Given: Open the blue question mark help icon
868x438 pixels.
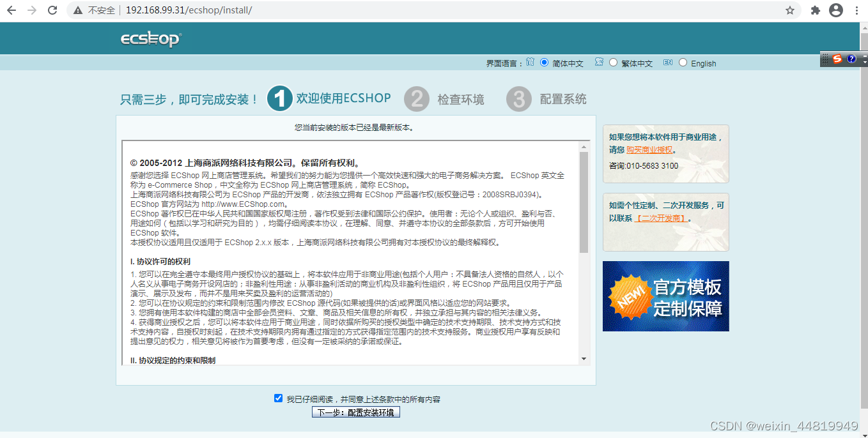Looking at the screenshot, I should tap(851, 59).
